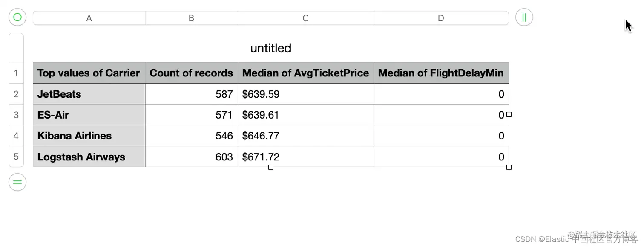
Task: Select Logstash Airways record count 603
Action: click(x=191, y=157)
